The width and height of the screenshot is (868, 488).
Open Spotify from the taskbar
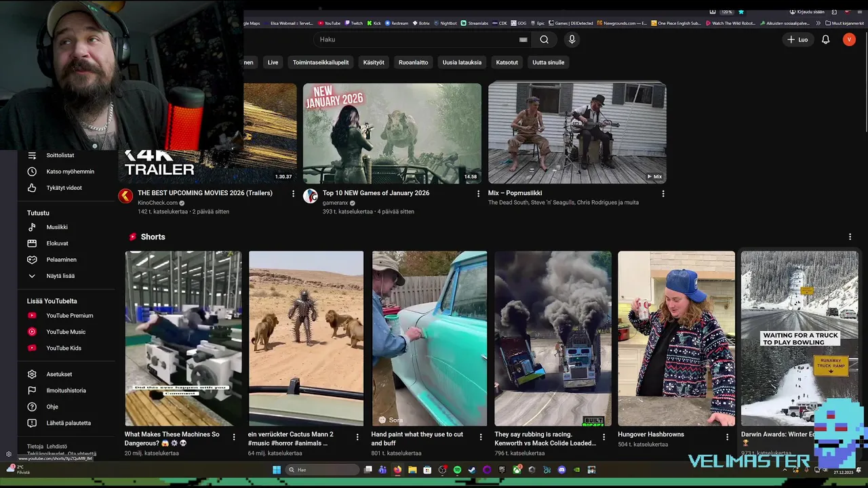coord(457,470)
